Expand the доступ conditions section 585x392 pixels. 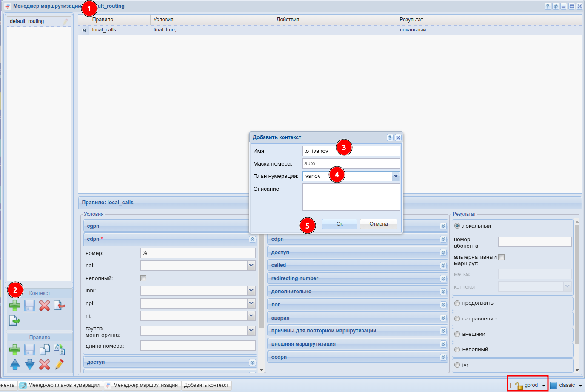(x=252, y=362)
